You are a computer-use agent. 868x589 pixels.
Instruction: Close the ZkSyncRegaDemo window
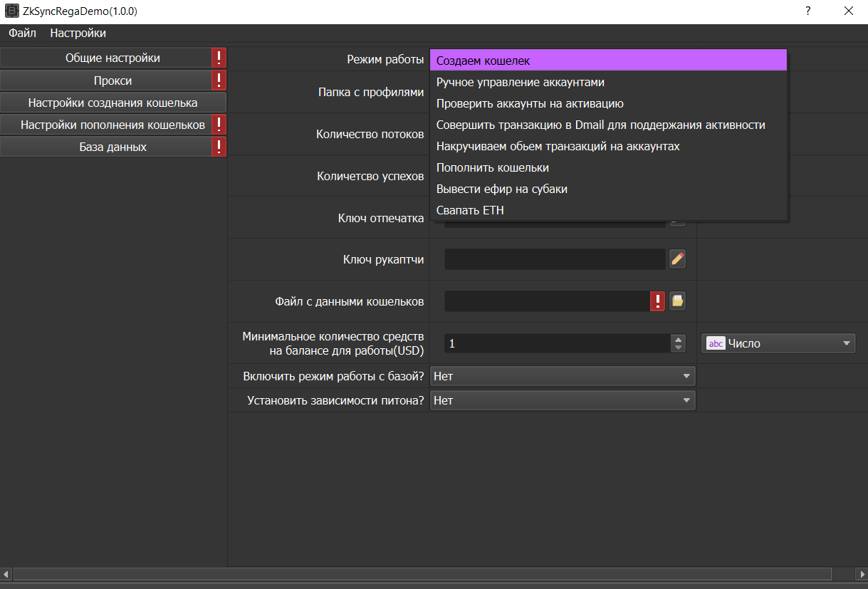click(848, 11)
